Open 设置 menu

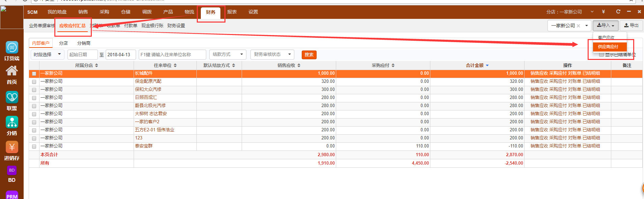pos(253,12)
